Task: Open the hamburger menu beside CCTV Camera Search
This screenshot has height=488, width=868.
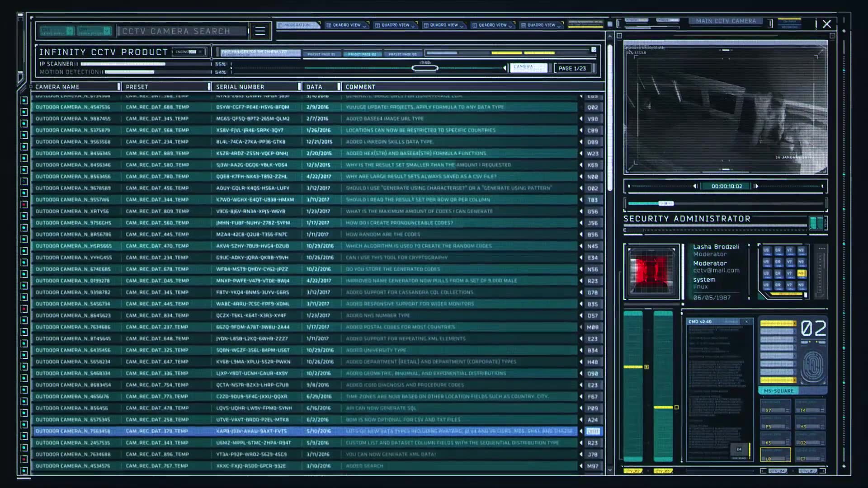Action: tap(260, 31)
